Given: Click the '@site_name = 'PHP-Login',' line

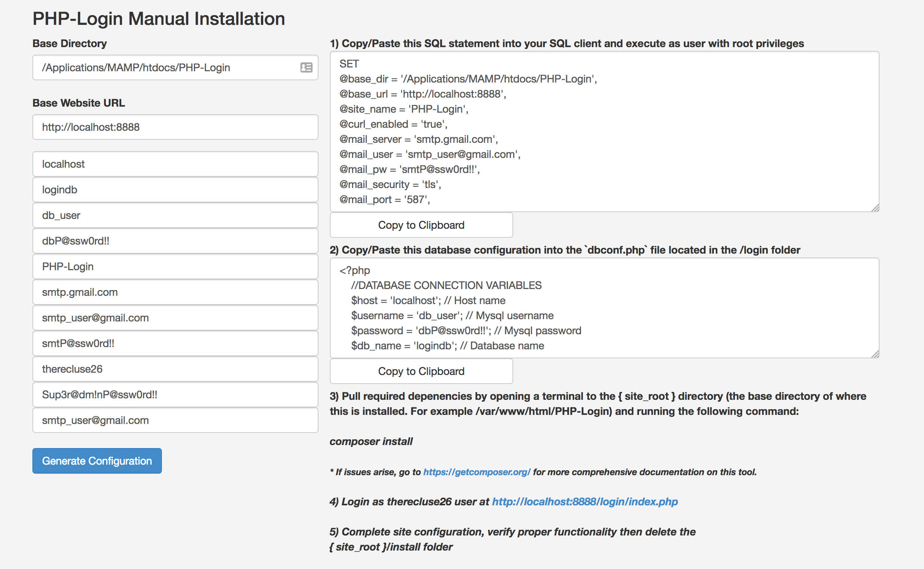Looking at the screenshot, I should (x=404, y=109).
